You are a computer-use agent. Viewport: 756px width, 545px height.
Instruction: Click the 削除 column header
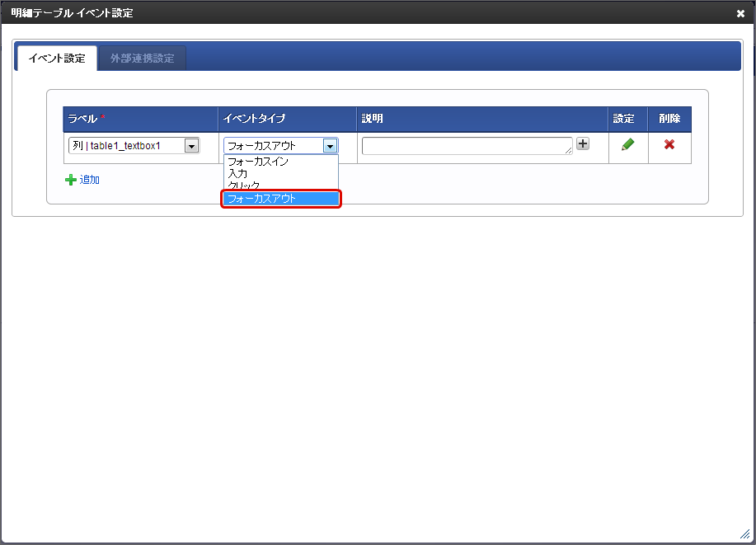[x=669, y=119]
